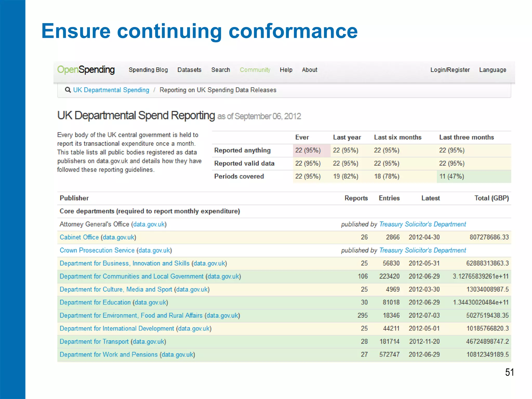Open the Datasets menu item
532x399 pixels.
pos(189,70)
